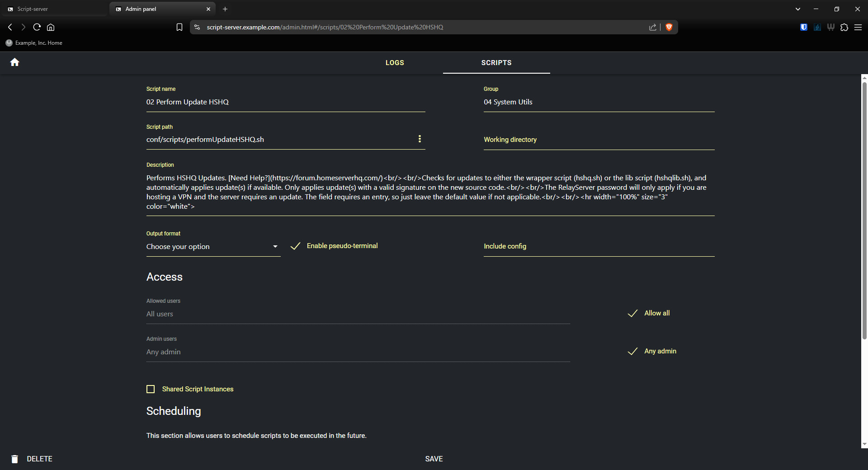The image size is (868, 470).
Task: Open the Example, Inc. Home bookmark
Action: (x=34, y=42)
